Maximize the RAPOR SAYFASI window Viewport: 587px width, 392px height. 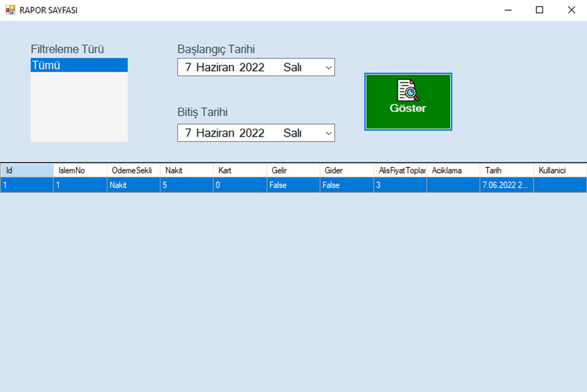tap(540, 10)
